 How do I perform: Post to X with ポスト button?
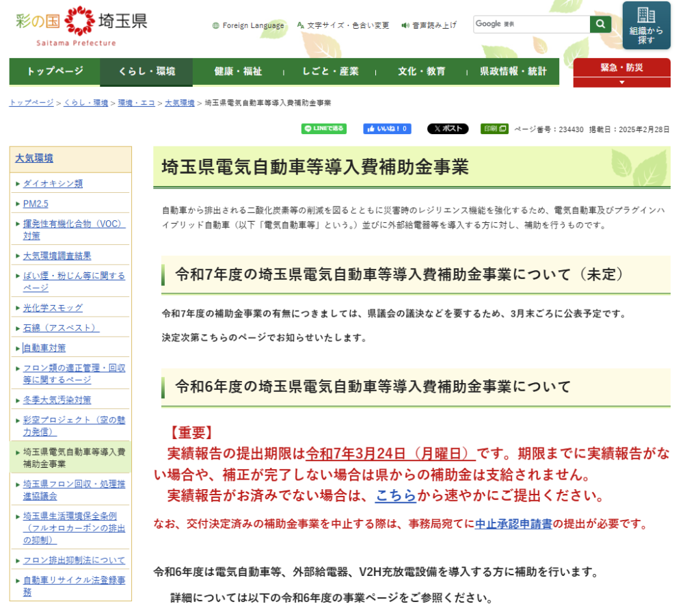click(448, 129)
